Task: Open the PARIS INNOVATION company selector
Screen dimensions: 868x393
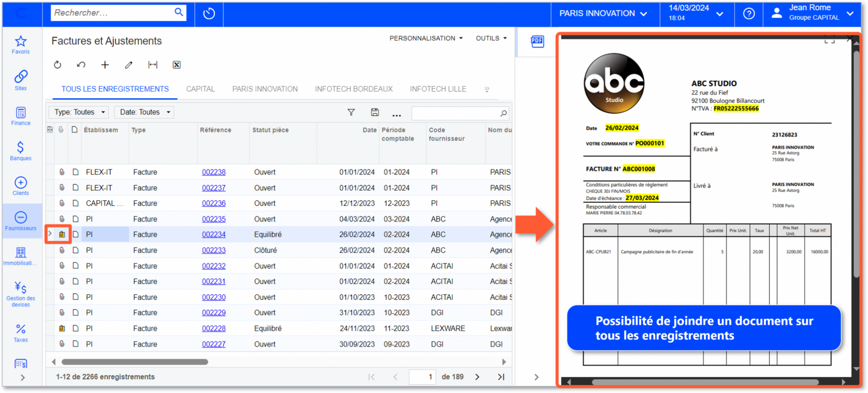Action: click(603, 14)
